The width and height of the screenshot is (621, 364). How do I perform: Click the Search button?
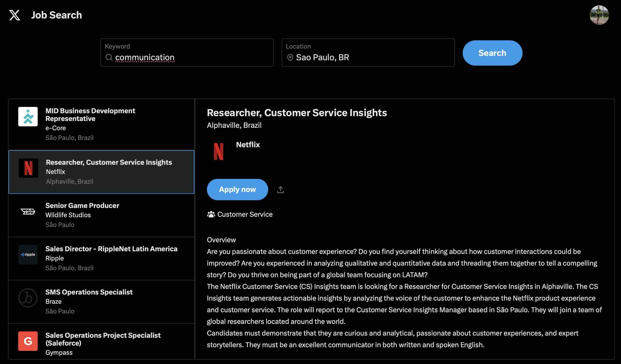pyautogui.click(x=492, y=53)
